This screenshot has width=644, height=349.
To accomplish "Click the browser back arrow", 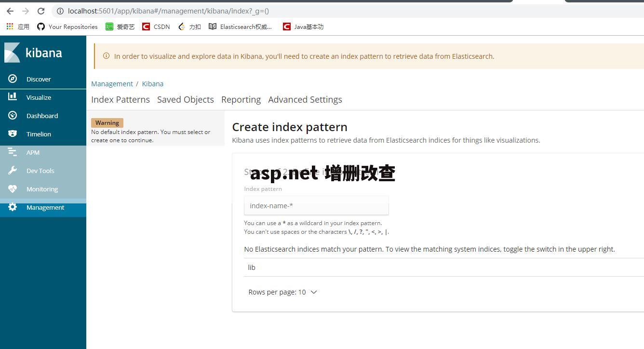I will pos(10,11).
